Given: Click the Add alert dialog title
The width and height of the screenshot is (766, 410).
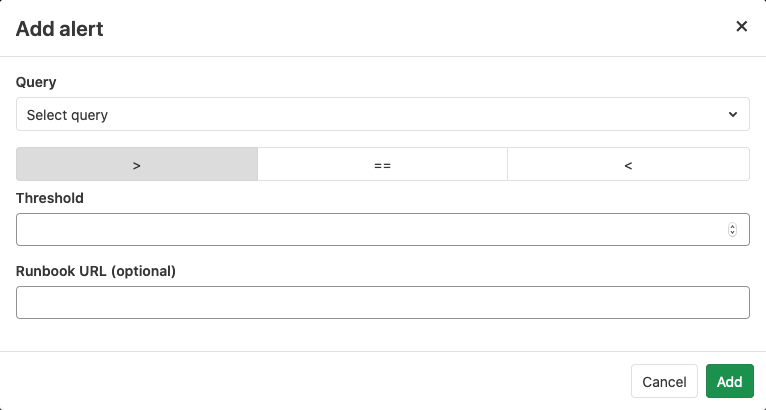Looking at the screenshot, I should point(60,28).
